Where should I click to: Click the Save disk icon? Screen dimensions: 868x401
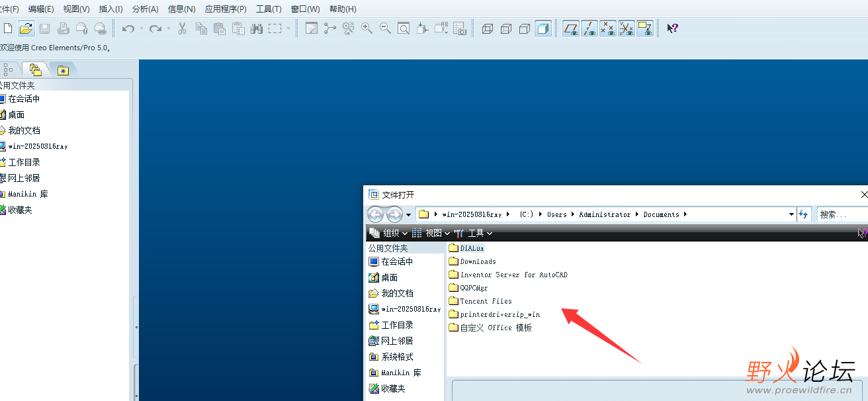44,28
